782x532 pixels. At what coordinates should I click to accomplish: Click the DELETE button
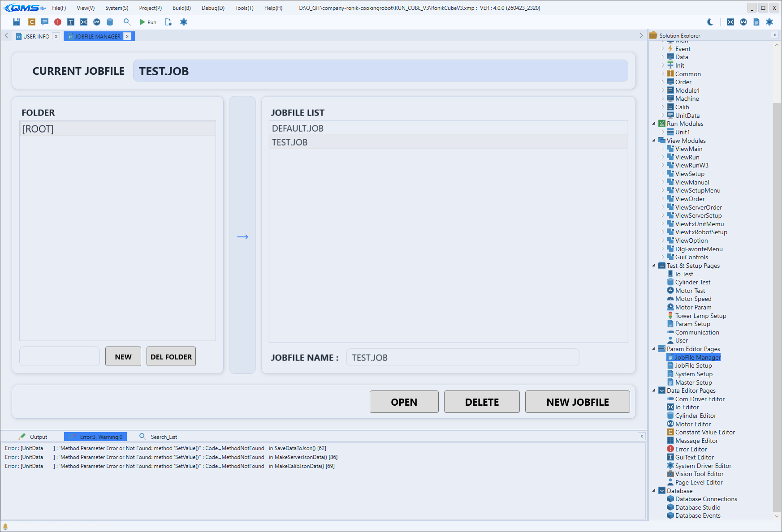pyautogui.click(x=482, y=402)
